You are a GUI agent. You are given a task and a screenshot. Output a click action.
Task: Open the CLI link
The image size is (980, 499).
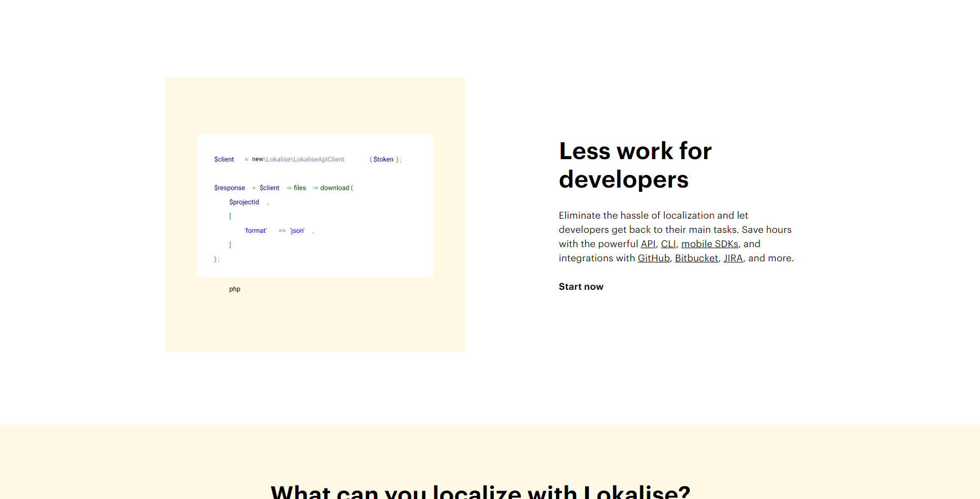click(x=668, y=244)
